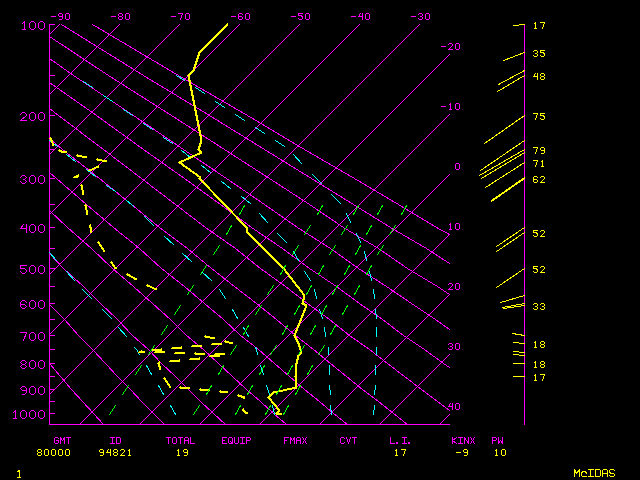Click the wind barb beside the 33 label
The image size is (640, 480).
pos(512,302)
